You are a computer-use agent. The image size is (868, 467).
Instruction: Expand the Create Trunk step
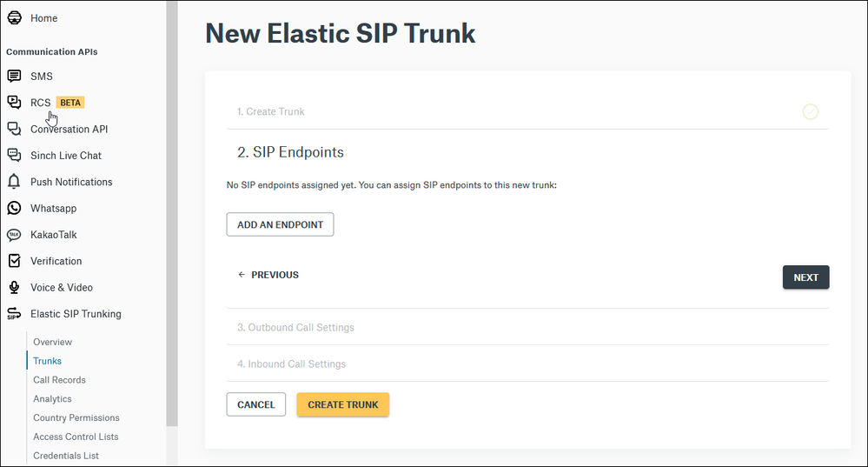tap(527, 112)
